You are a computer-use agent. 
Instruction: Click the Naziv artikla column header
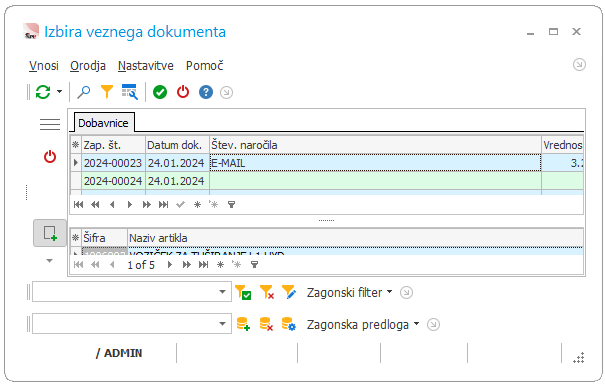[355, 238]
